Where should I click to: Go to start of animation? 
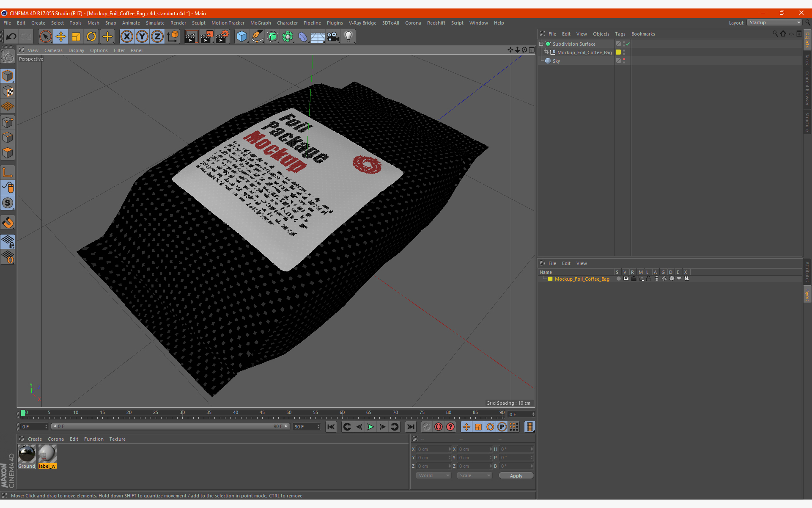[x=331, y=427]
